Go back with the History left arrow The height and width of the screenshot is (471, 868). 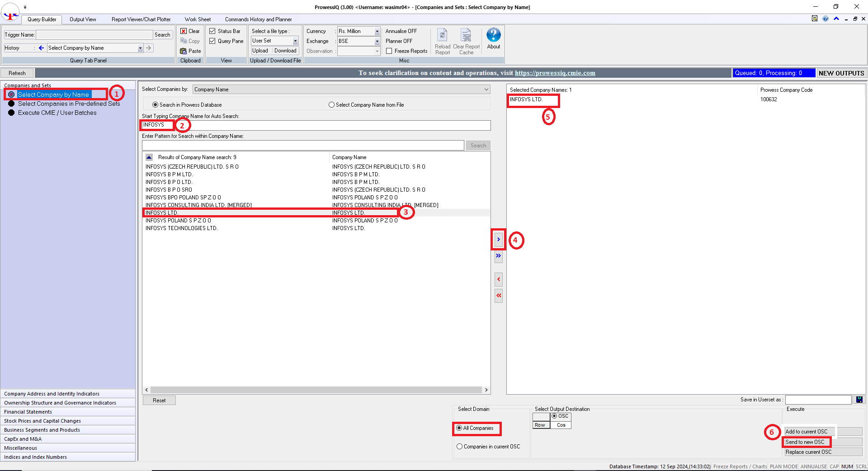pyautogui.click(x=41, y=48)
